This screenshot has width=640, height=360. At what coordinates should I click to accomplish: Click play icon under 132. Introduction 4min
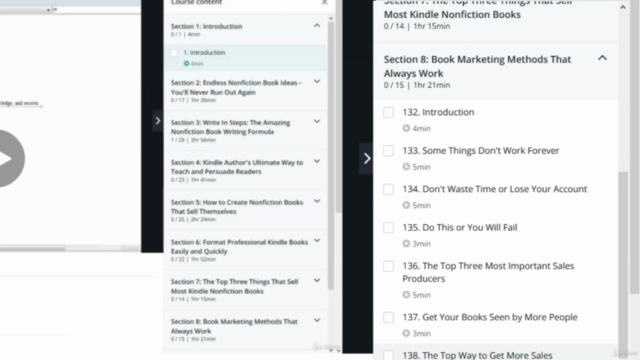coord(406,128)
